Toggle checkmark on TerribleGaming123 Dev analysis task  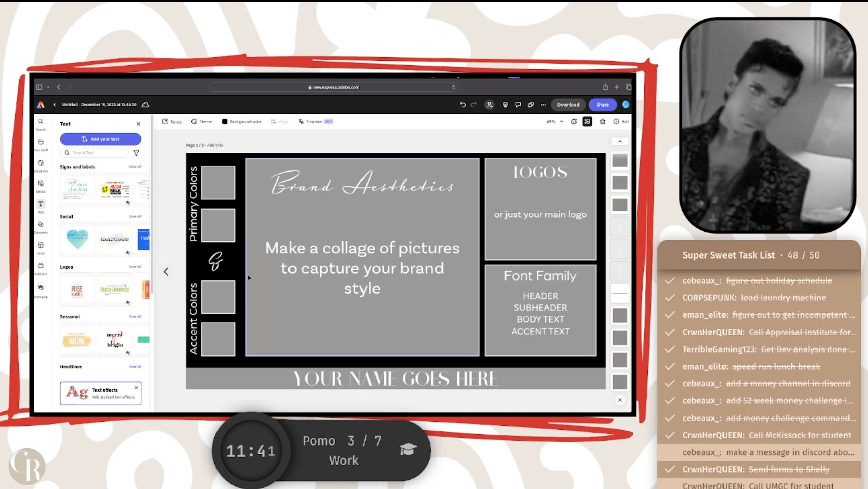(x=670, y=349)
